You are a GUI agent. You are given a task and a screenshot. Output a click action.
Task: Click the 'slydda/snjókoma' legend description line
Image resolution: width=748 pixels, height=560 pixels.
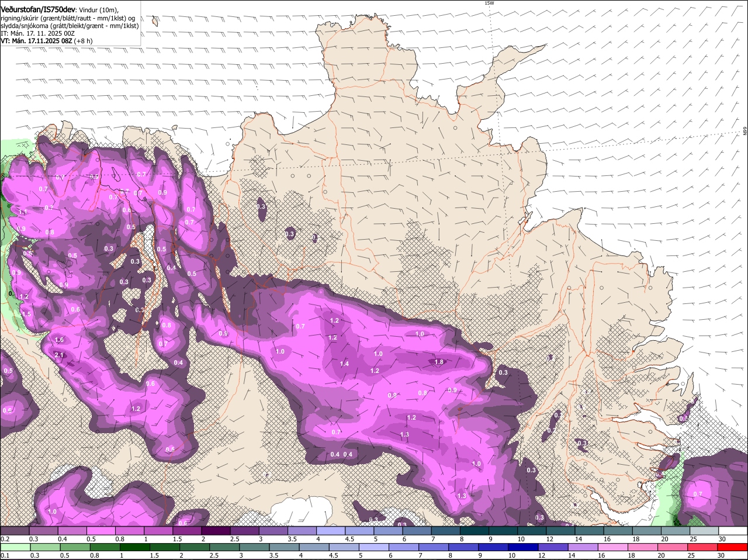click(70, 26)
